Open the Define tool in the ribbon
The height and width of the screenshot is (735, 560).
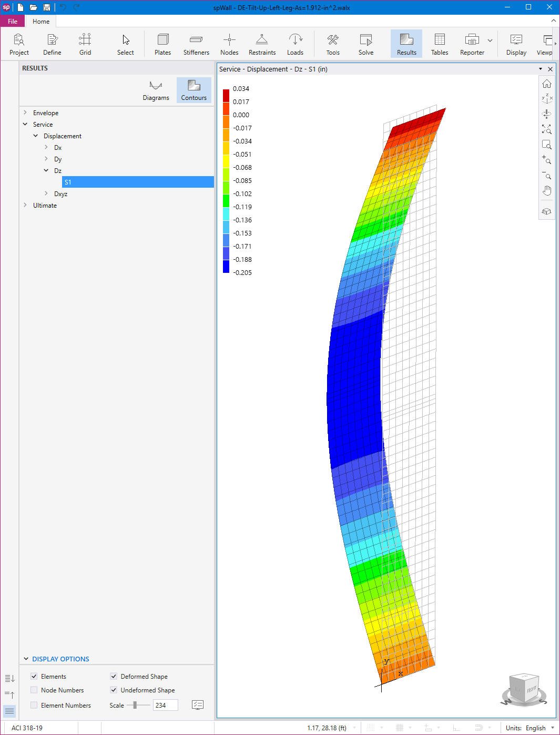tap(52, 44)
